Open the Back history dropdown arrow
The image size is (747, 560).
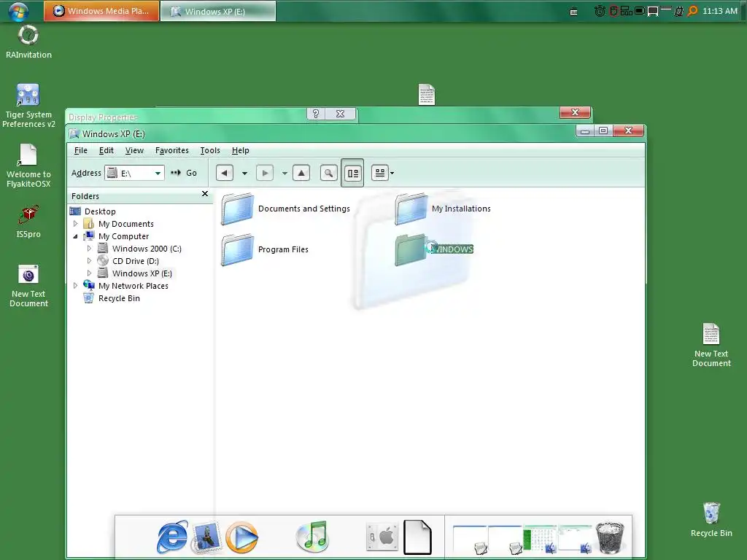[245, 174]
